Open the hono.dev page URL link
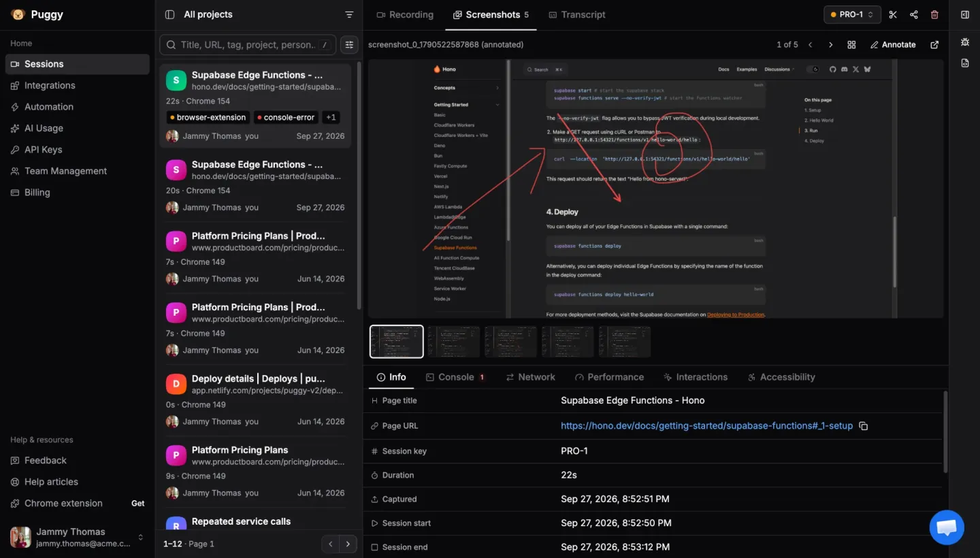This screenshot has width=980, height=558. [x=706, y=426]
